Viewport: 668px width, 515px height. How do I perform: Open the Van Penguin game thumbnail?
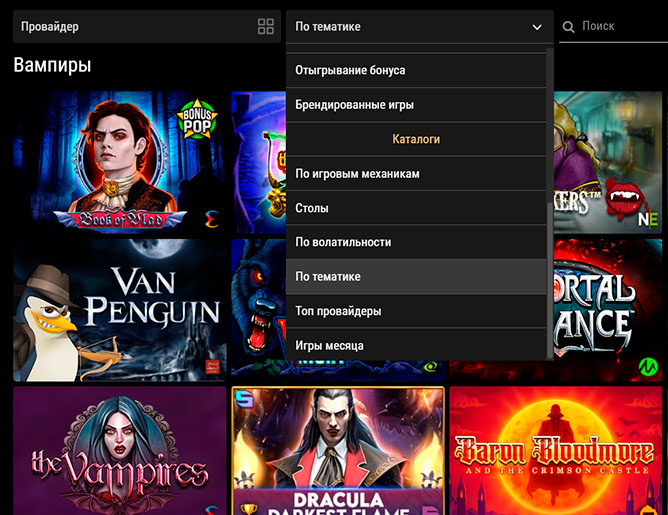(119, 310)
